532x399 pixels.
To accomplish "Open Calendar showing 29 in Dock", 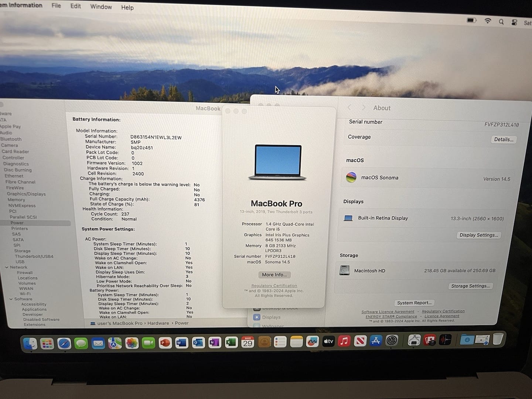I will pos(248,342).
